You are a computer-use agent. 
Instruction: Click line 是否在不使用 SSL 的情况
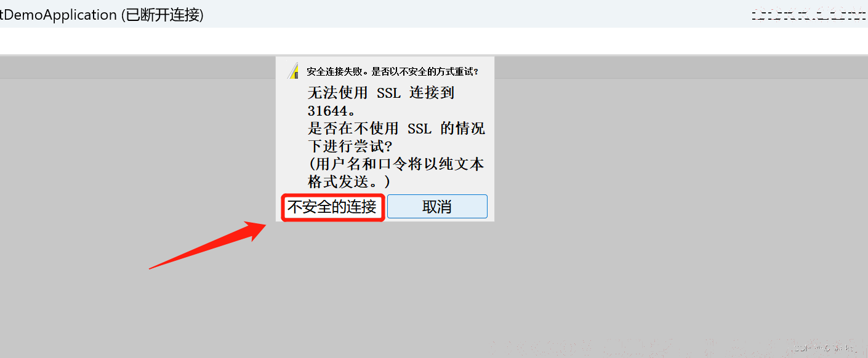click(x=396, y=129)
